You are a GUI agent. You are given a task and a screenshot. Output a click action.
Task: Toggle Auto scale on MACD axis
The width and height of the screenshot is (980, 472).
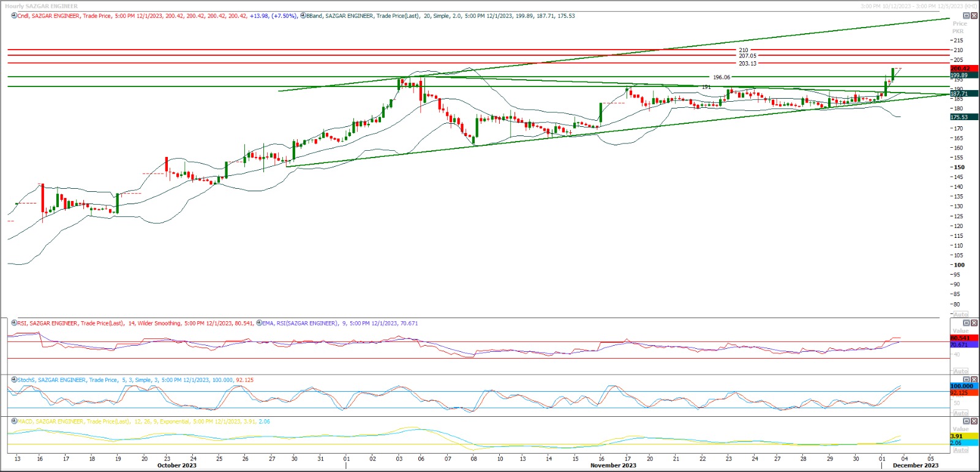point(961,451)
